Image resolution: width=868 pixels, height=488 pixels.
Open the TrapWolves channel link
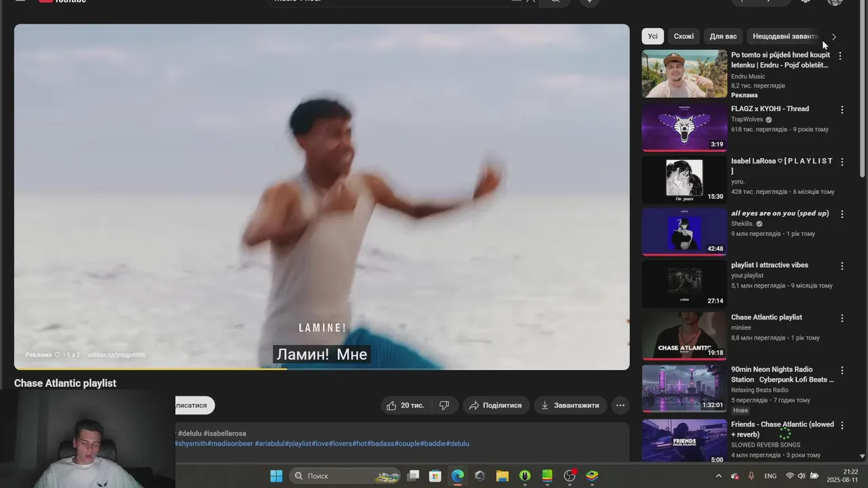point(747,119)
